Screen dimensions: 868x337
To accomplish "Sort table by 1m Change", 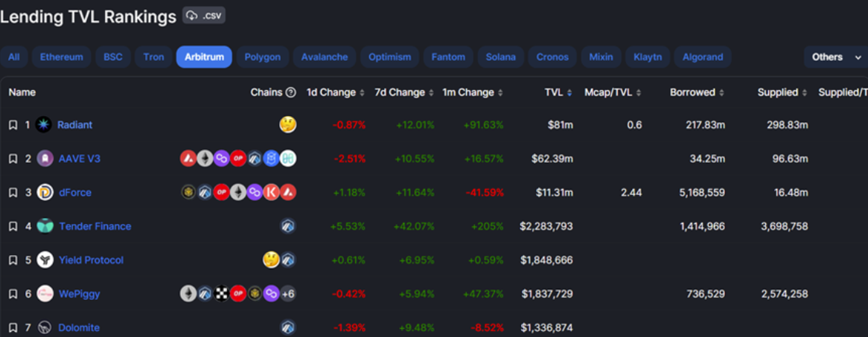I will (473, 92).
